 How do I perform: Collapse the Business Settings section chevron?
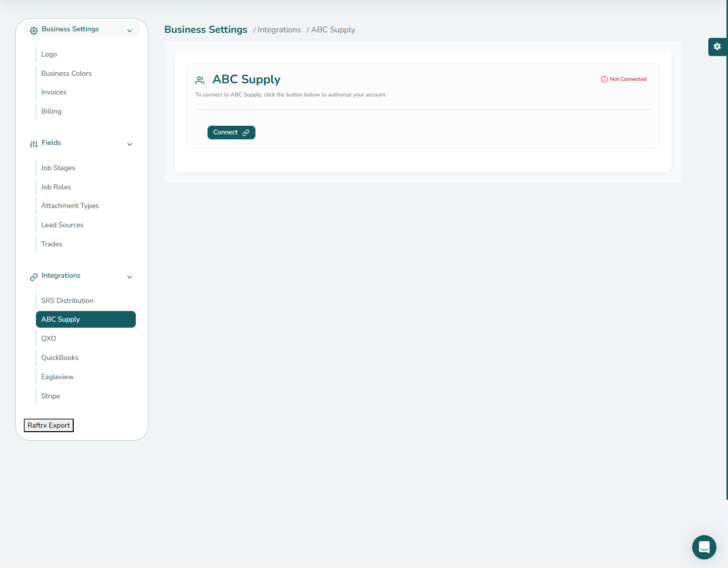coord(130,31)
